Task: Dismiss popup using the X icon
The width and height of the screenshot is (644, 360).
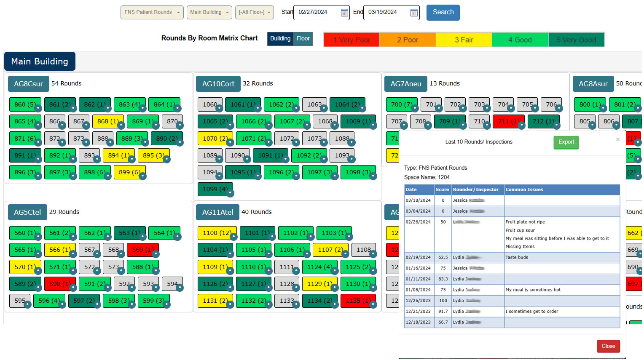Action: pos(617,139)
